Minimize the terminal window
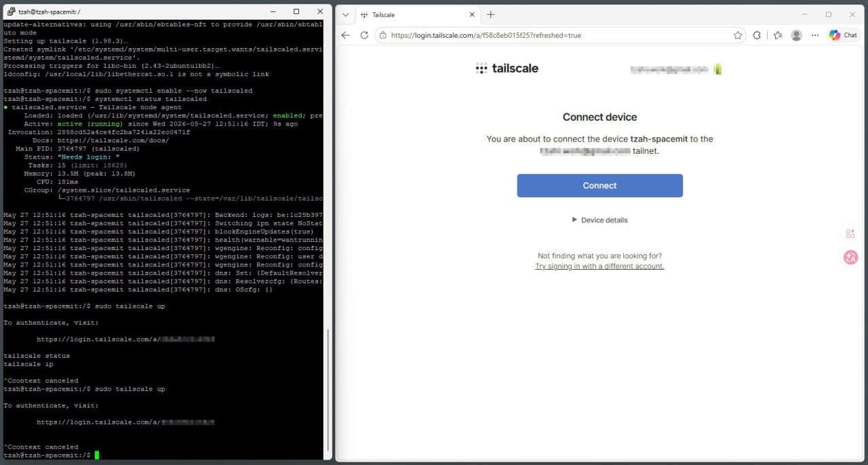The image size is (868, 465). click(x=272, y=12)
